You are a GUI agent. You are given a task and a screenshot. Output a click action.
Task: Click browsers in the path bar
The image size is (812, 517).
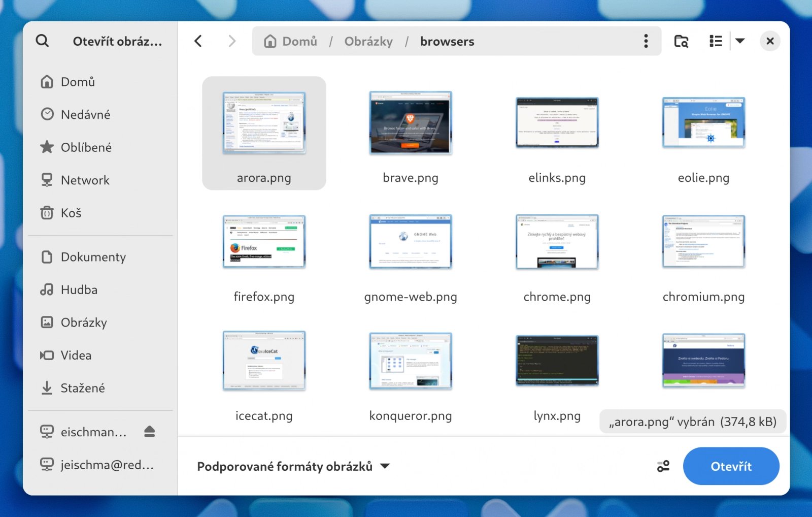click(447, 41)
